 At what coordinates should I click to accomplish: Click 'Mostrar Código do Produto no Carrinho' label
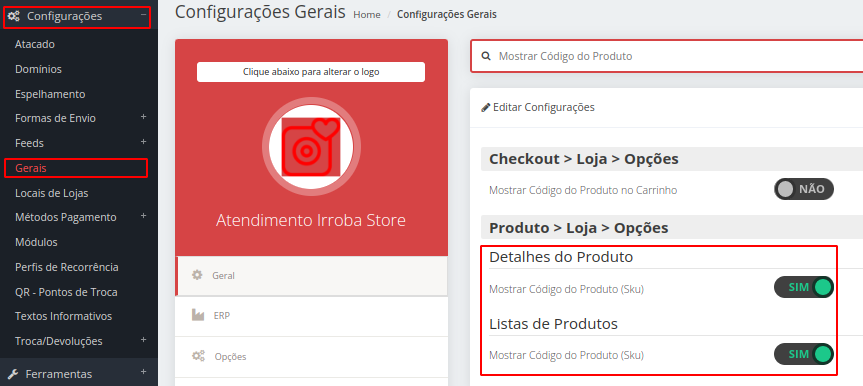click(583, 191)
